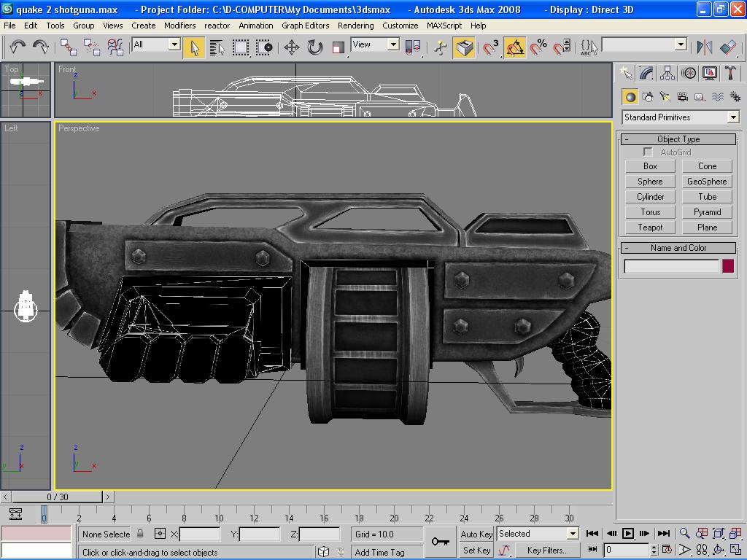
Task: Click the Unlink Selection tool
Action: [x=91, y=47]
